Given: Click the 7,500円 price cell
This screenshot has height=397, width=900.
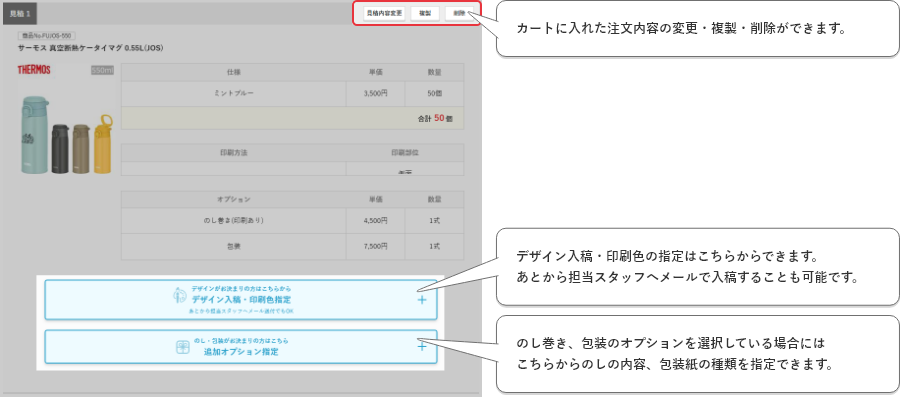Looking at the screenshot, I should click(x=375, y=246).
